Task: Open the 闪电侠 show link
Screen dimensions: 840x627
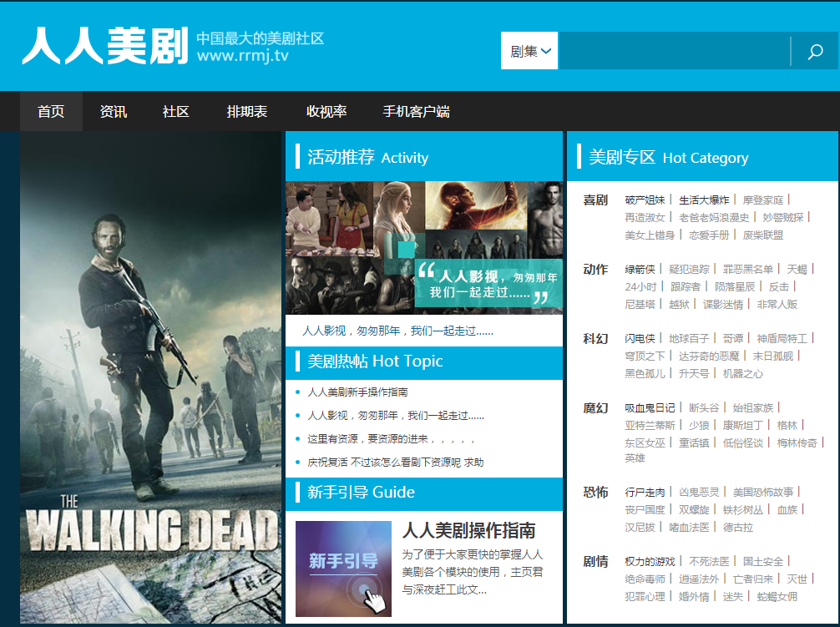Action: [x=640, y=338]
